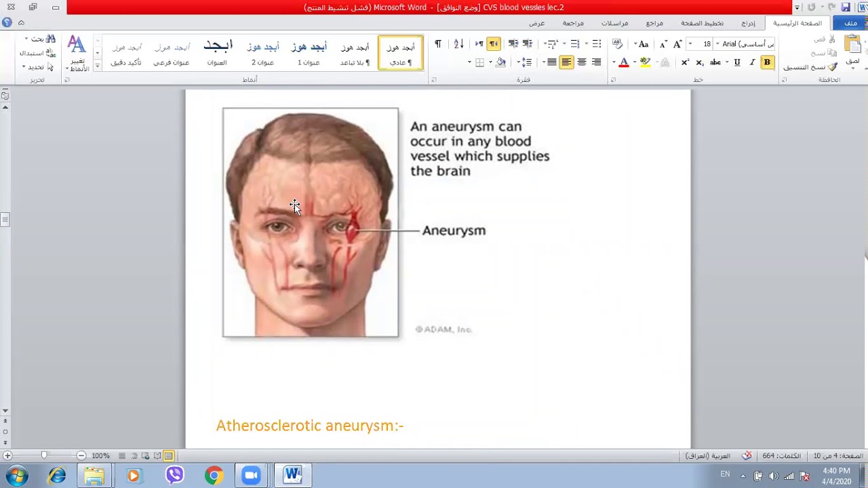The height and width of the screenshot is (488, 868).
Task: Click the 100% zoom level button
Action: click(100, 456)
